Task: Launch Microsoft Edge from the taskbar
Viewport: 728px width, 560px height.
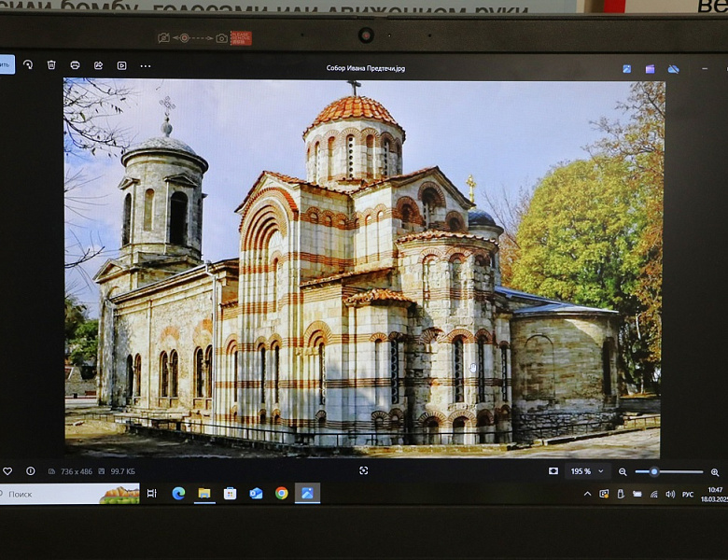Action: tap(178, 493)
